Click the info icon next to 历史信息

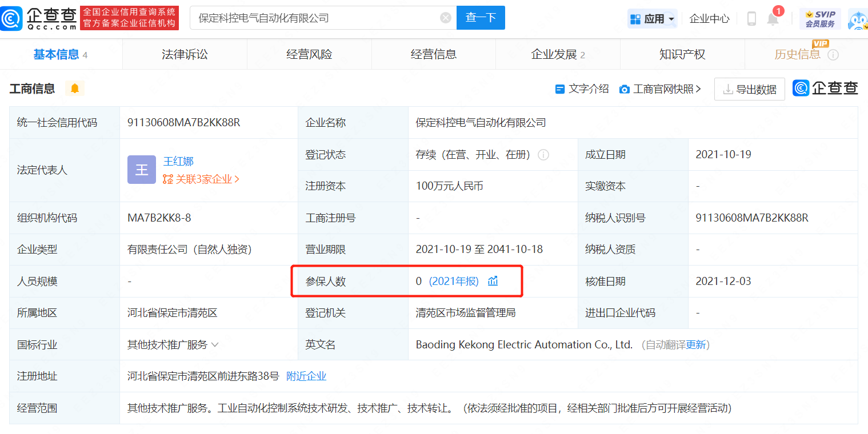(833, 55)
